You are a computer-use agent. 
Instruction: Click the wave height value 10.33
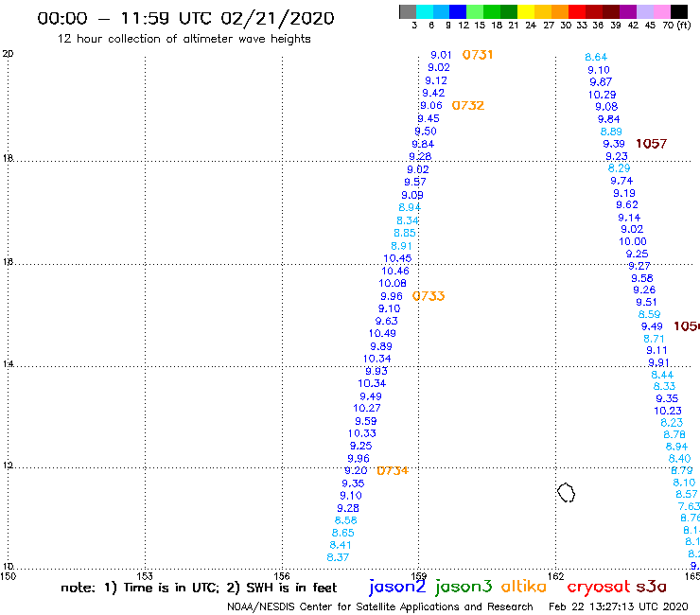click(362, 433)
